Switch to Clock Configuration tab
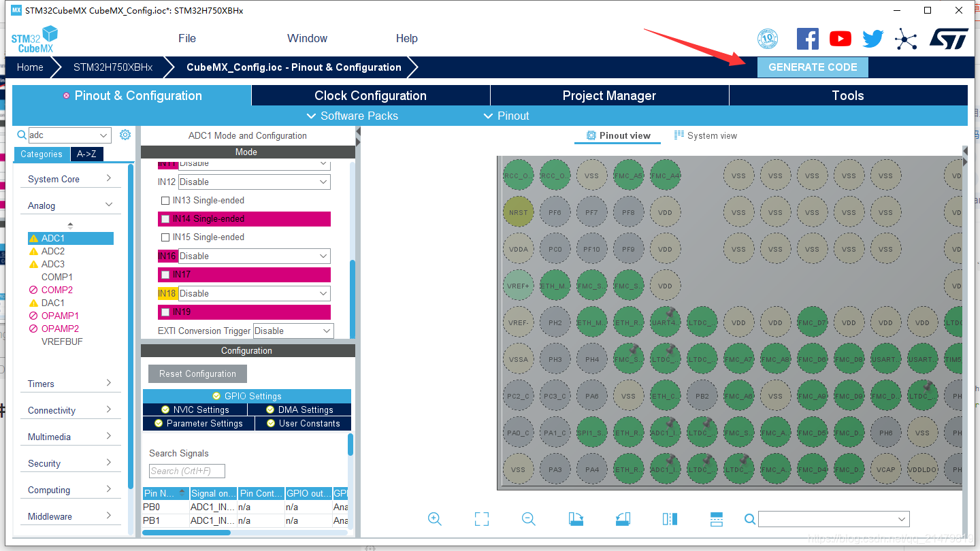 (371, 96)
